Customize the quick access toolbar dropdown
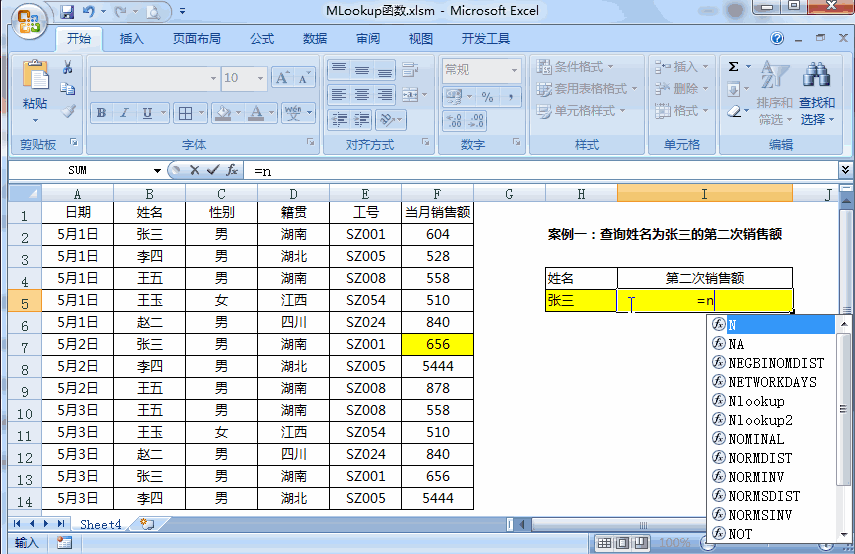Image resolution: width=855 pixels, height=554 pixels. pos(183,11)
